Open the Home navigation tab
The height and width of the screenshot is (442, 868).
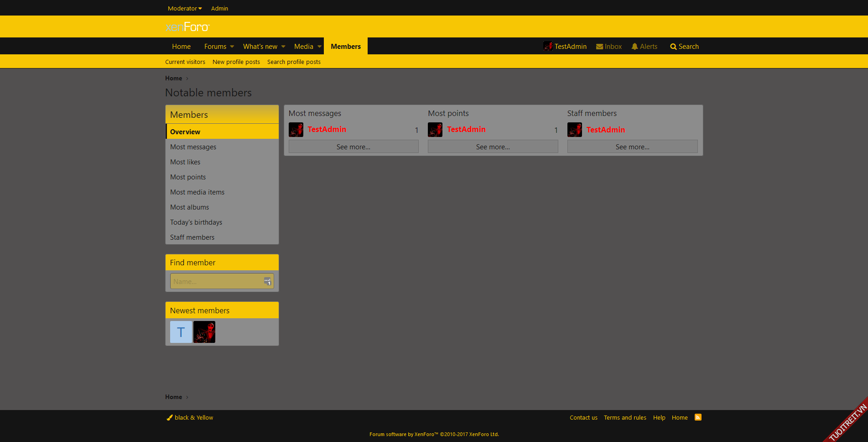[x=181, y=47]
